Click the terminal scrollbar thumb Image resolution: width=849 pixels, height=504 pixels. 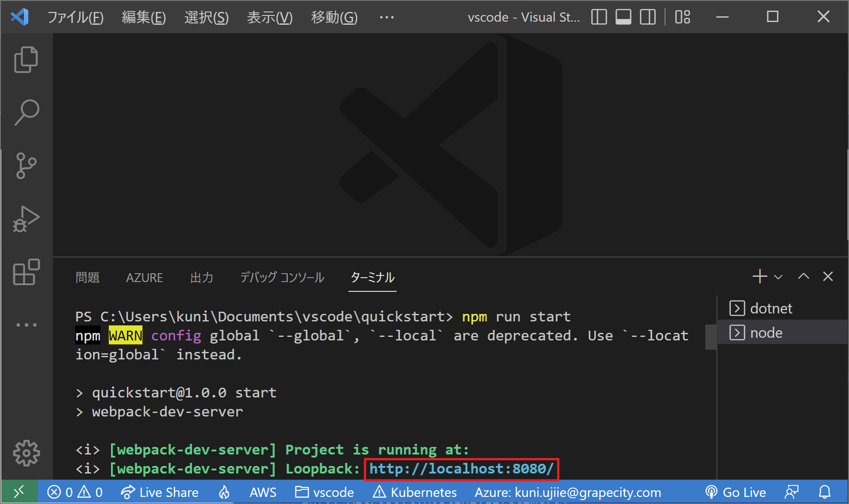(711, 337)
